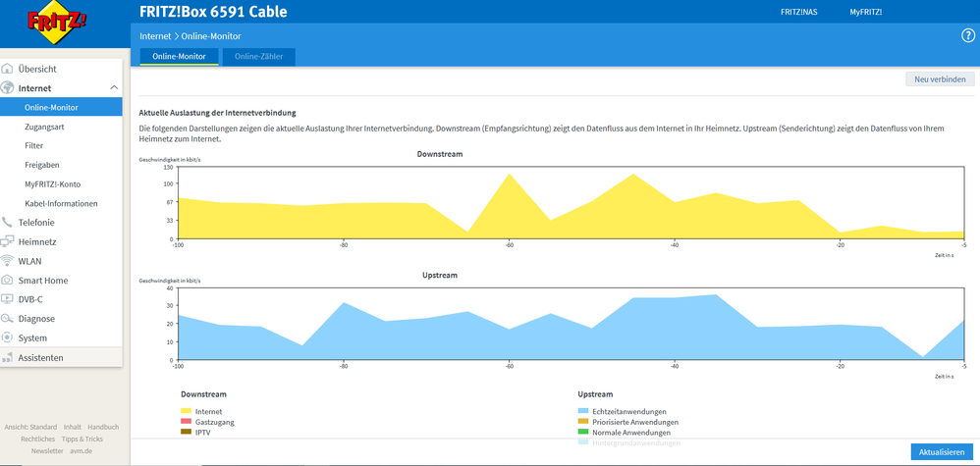Click the yellow Internet legend swatch

[x=186, y=411]
